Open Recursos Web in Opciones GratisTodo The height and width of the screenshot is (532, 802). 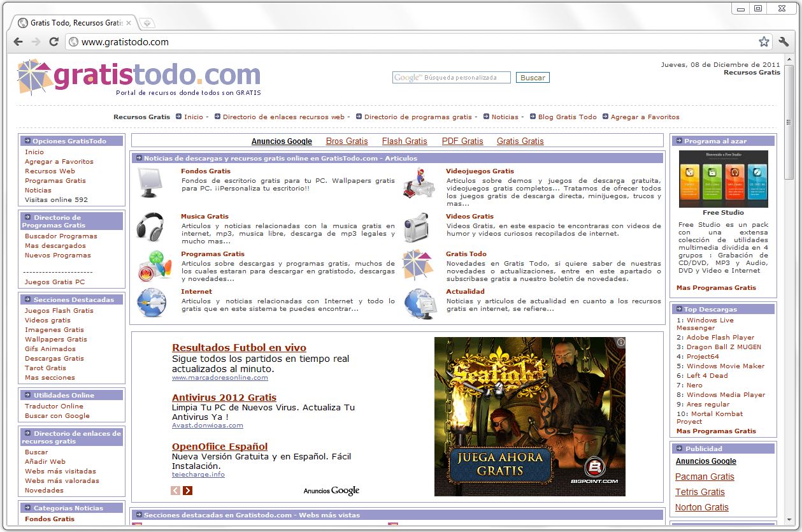click(50, 171)
